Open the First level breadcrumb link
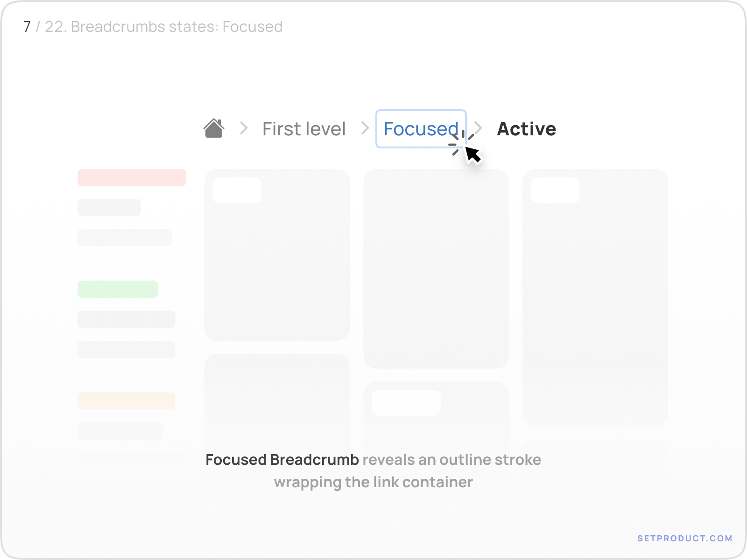Viewport: 747px width, 560px height. 304,129
